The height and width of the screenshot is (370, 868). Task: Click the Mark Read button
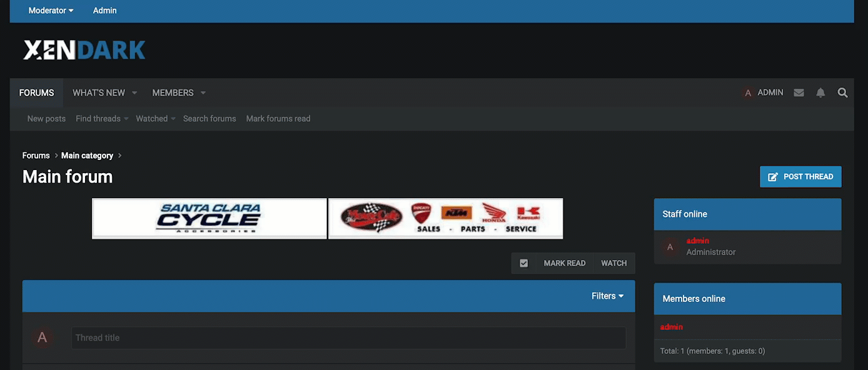pyautogui.click(x=564, y=263)
